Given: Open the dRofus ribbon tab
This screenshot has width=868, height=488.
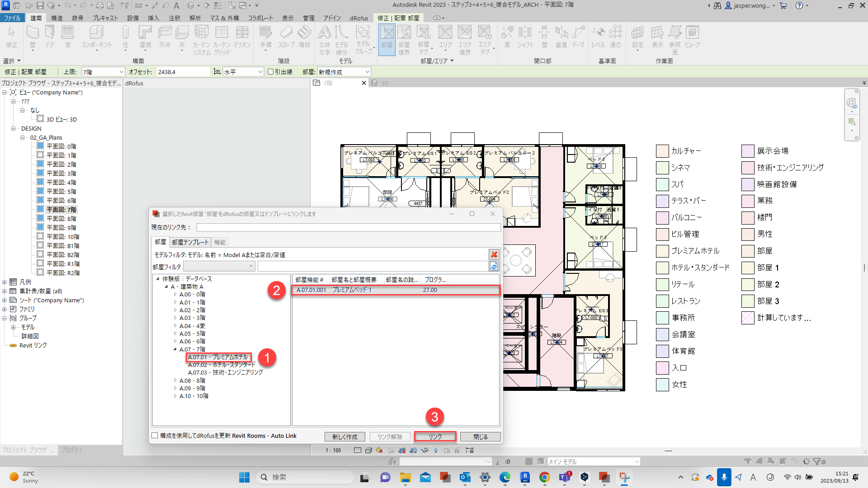Looking at the screenshot, I should pos(359,18).
